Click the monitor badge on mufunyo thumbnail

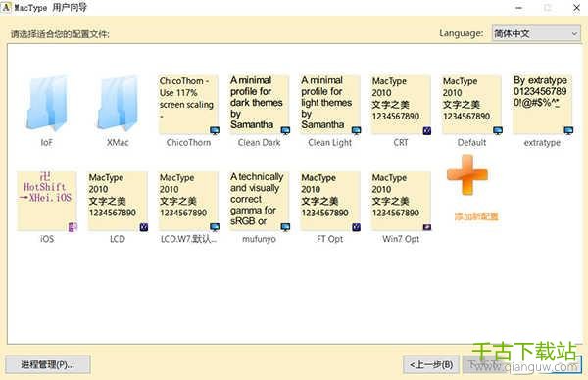pyautogui.click(x=285, y=227)
